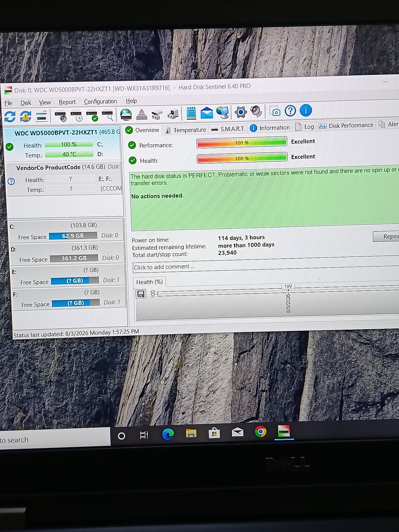Open the Report menu
The image size is (399, 532).
click(67, 102)
